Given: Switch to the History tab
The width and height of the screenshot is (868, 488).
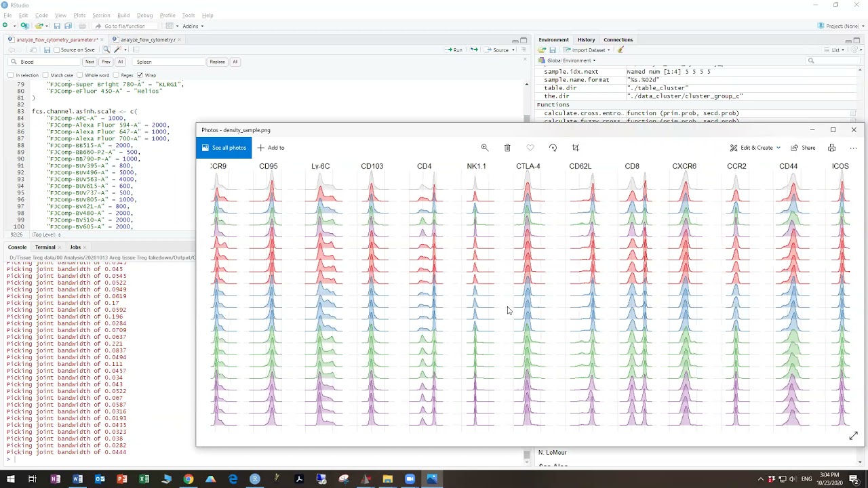Looking at the screenshot, I should [586, 39].
